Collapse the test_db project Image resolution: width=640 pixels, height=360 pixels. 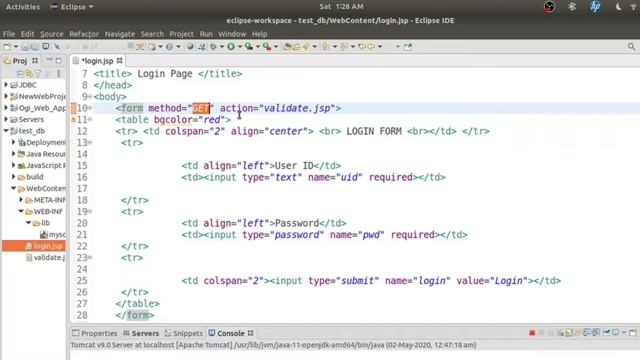pyautogui.click(x=6, y=131)
